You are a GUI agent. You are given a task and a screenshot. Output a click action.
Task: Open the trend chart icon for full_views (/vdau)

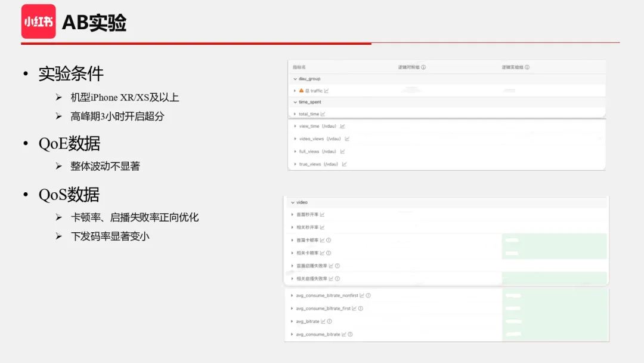pyautogui.click(x=342, y=152)
